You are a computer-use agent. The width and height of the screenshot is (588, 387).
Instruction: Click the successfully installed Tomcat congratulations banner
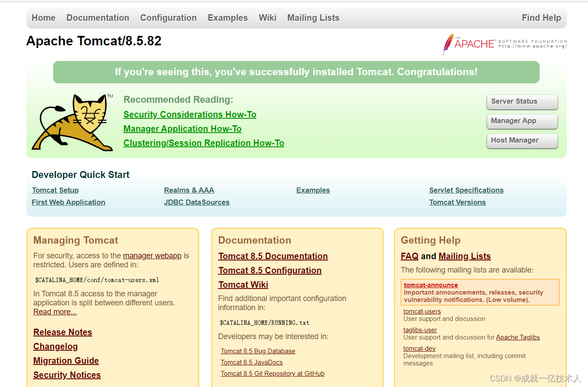(296, 72)
